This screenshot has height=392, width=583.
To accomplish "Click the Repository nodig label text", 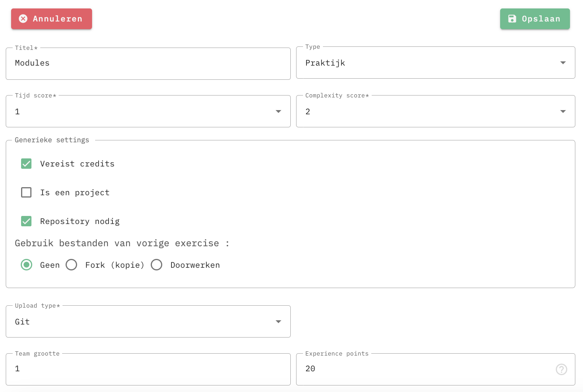I will (80, 221).
